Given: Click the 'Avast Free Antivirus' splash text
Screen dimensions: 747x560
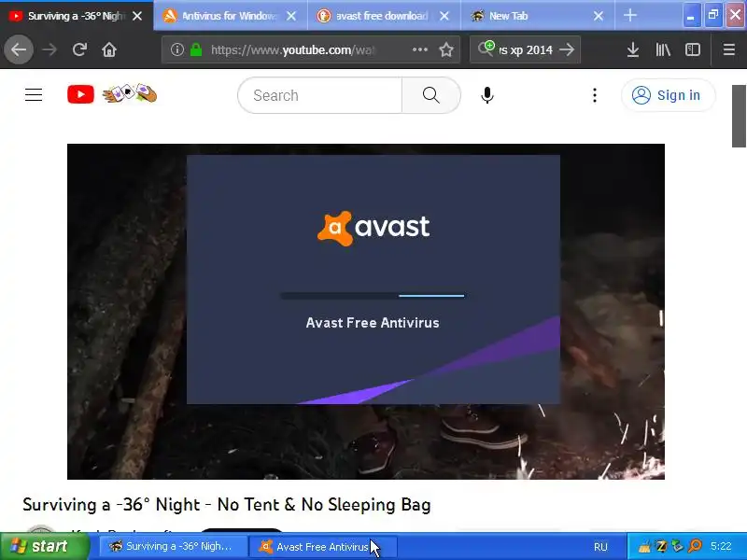Looking at the screenshot, I should coord(373,322).
